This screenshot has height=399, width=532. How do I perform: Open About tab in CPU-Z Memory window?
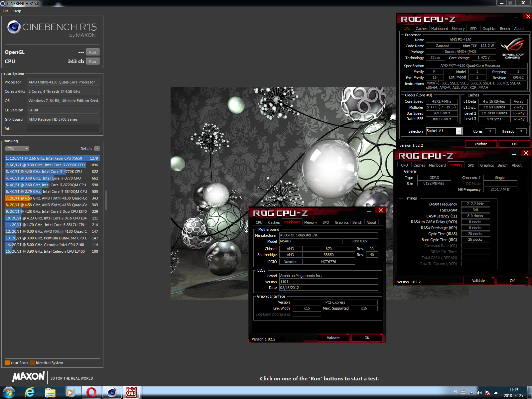click(516, 165)
